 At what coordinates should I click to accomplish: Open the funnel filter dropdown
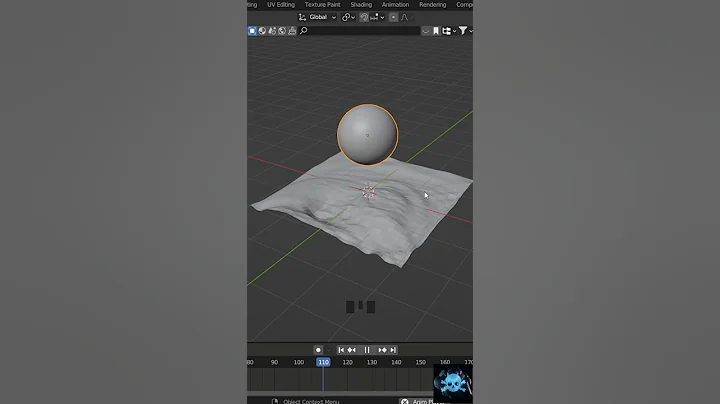pos(465,31)
